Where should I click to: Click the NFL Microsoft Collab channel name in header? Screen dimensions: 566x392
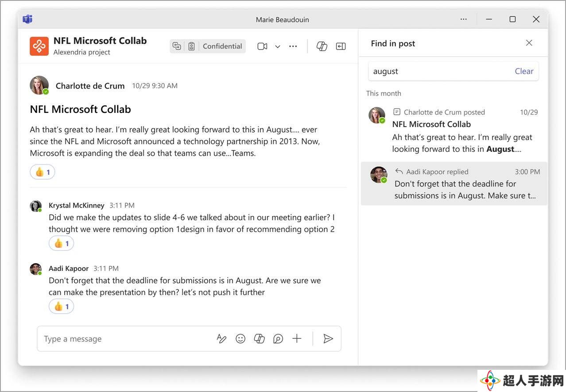[100, 41]
